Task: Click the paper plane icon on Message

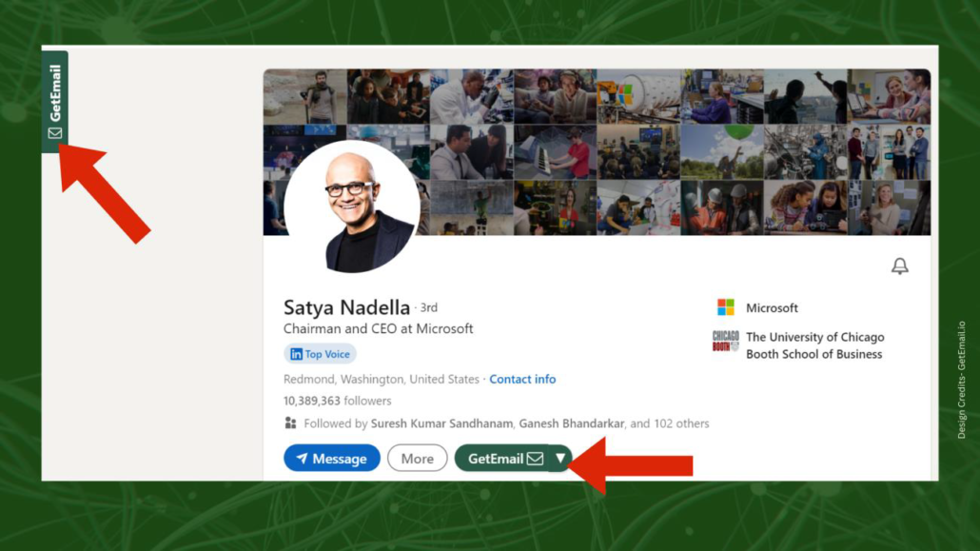Action: click(302, 459)
